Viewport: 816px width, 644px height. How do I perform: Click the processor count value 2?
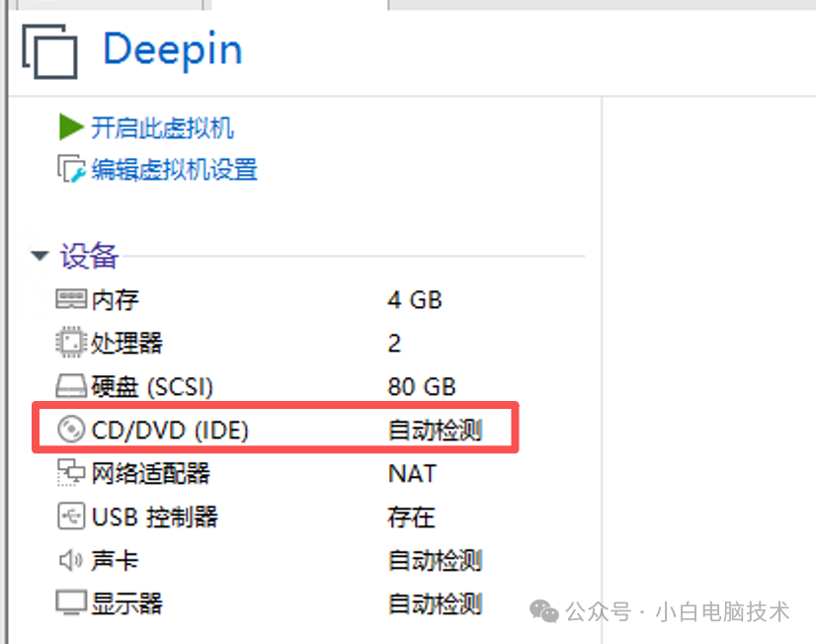394,344
